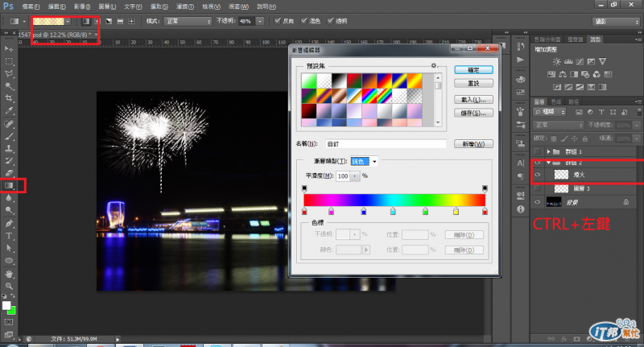Open the layers blend mode dropdown
The width and height of the screenshot is (644, 347).
tap(559, 125)
